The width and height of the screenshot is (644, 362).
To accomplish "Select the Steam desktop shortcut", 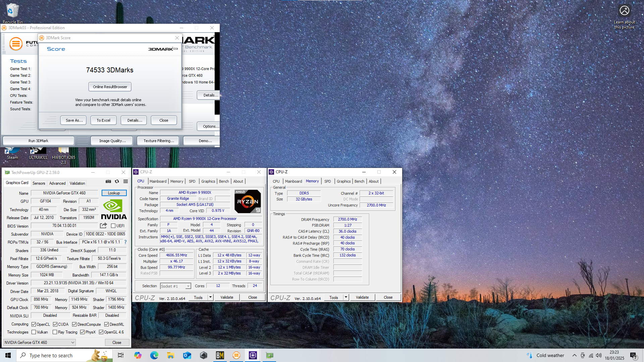I will pyautogui.click(x=12, y=154).
